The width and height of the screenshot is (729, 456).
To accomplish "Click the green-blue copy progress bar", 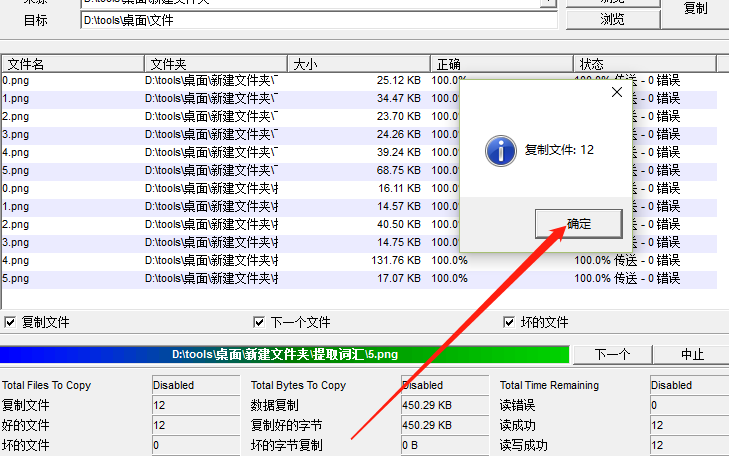I will (x=285, y=355).
